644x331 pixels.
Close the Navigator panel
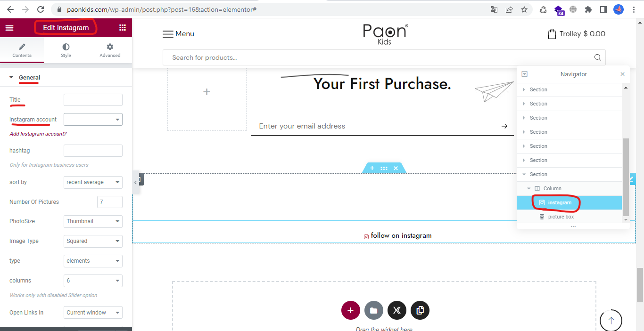(622, 74)
